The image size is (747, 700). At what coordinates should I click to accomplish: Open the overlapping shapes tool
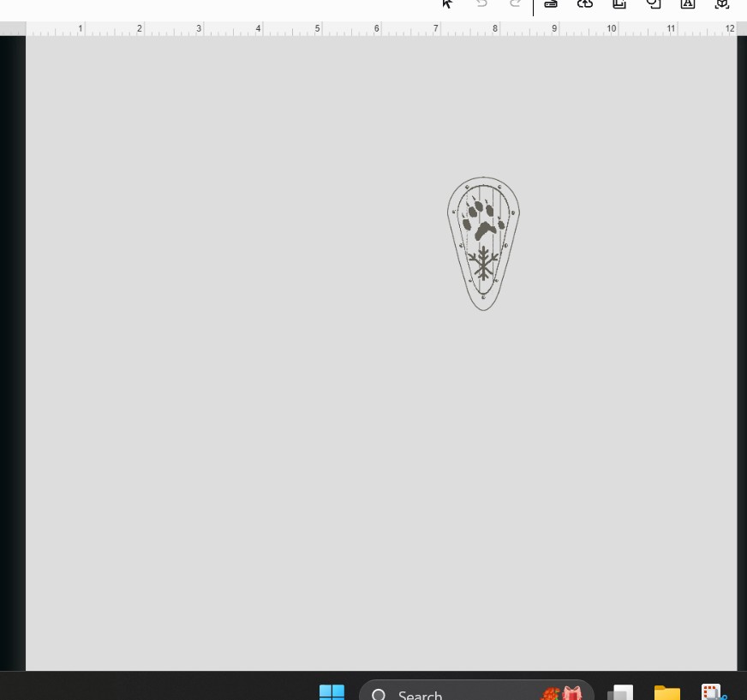point(654,4)
